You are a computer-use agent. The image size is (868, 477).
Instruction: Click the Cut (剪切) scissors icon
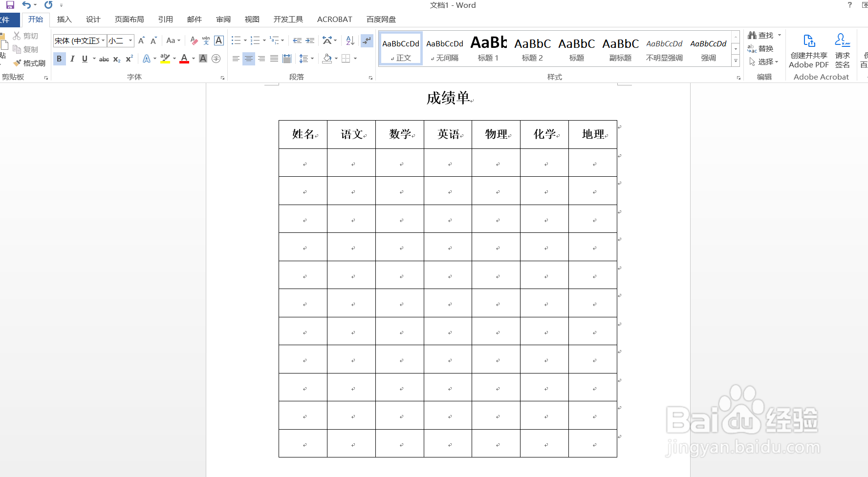17,36
